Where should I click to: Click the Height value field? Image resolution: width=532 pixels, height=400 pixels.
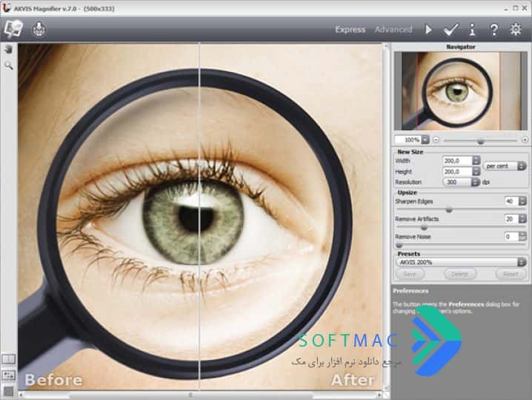coord(457,172)
